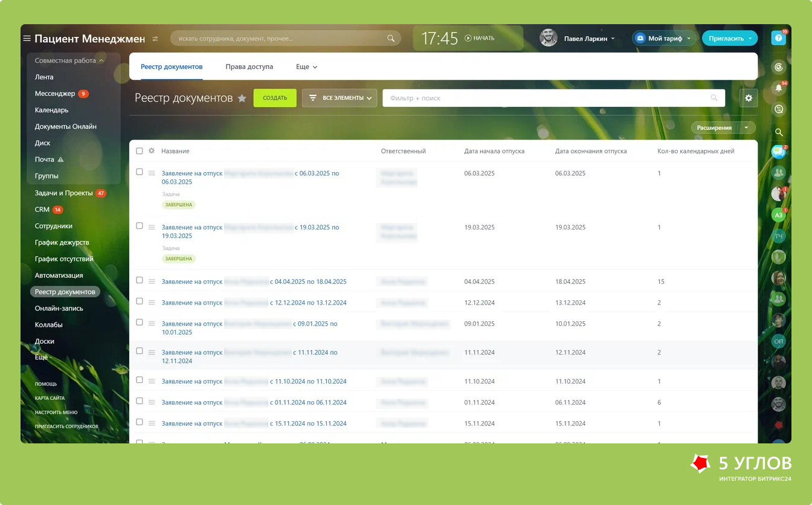Click the table columns gear icon near Название

pos(152,151)
